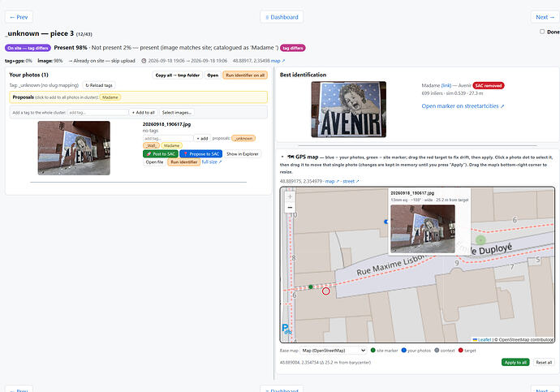Viewport: 560px width, 392px height.
Task: Go to previous piece with top Prev button
Action: pyautogui.click(x=19, y=17)
